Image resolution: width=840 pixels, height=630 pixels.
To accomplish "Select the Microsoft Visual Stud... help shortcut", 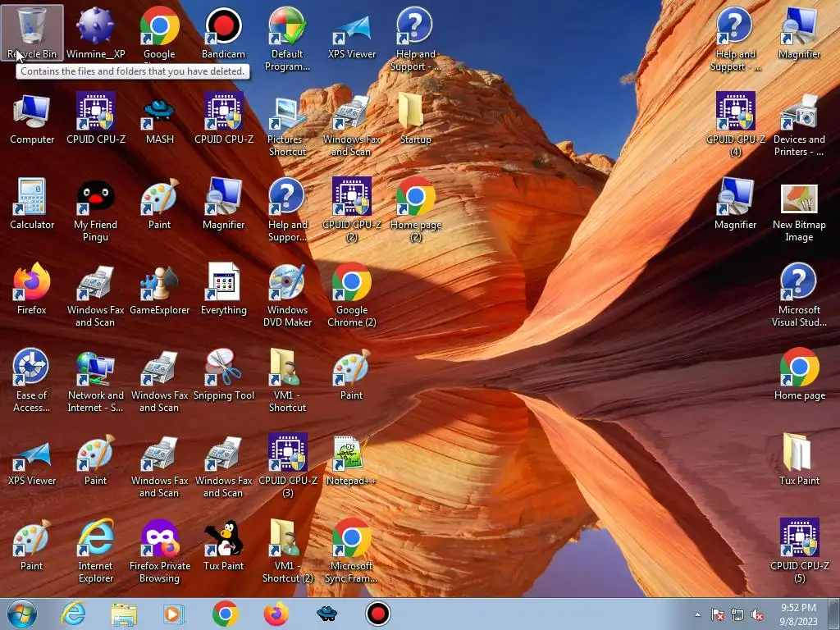I will pyautogui.click(x=799, y=294).
